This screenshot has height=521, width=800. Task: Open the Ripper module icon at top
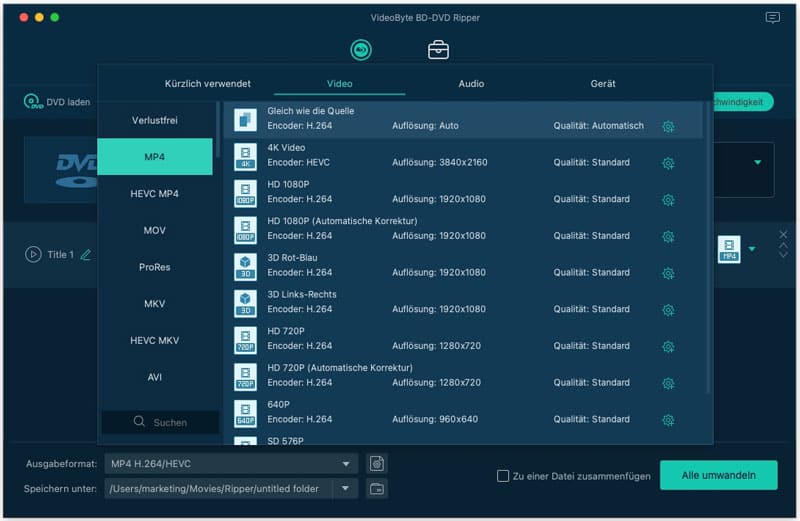click(361, 50)
